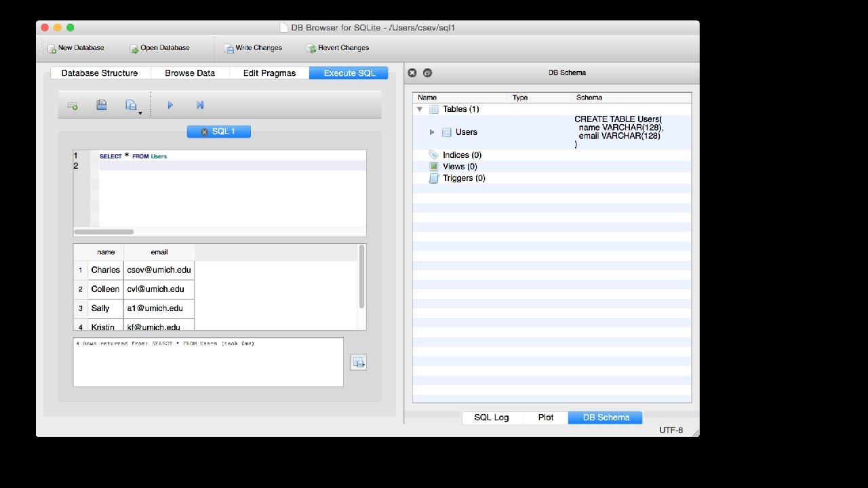Select the cell csev@umich.edu
Viewport: 868px width, 488px height.
click(159, 270)
